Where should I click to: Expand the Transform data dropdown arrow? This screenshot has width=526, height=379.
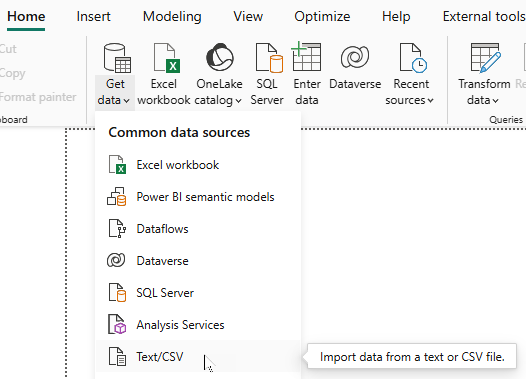pos(495,101)
